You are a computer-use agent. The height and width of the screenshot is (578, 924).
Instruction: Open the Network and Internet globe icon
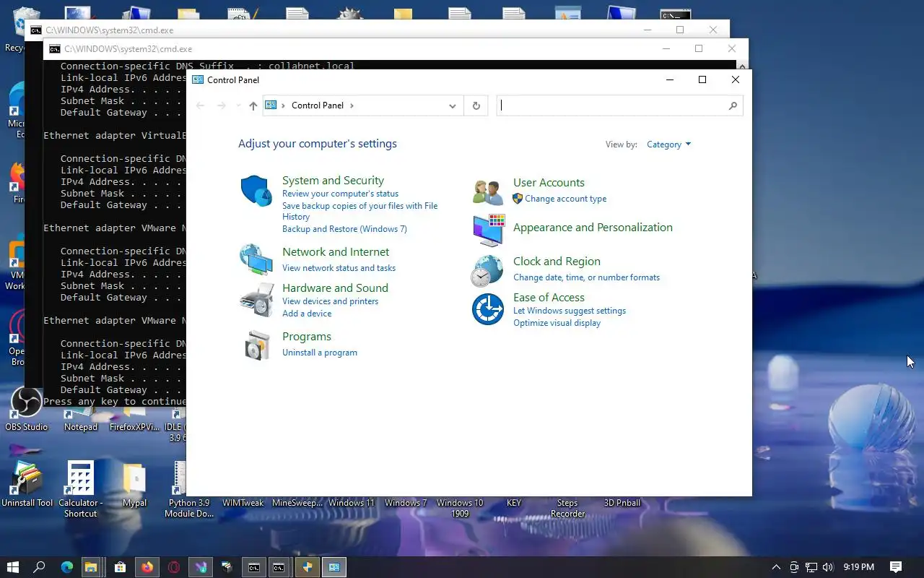tap(256, 259)
